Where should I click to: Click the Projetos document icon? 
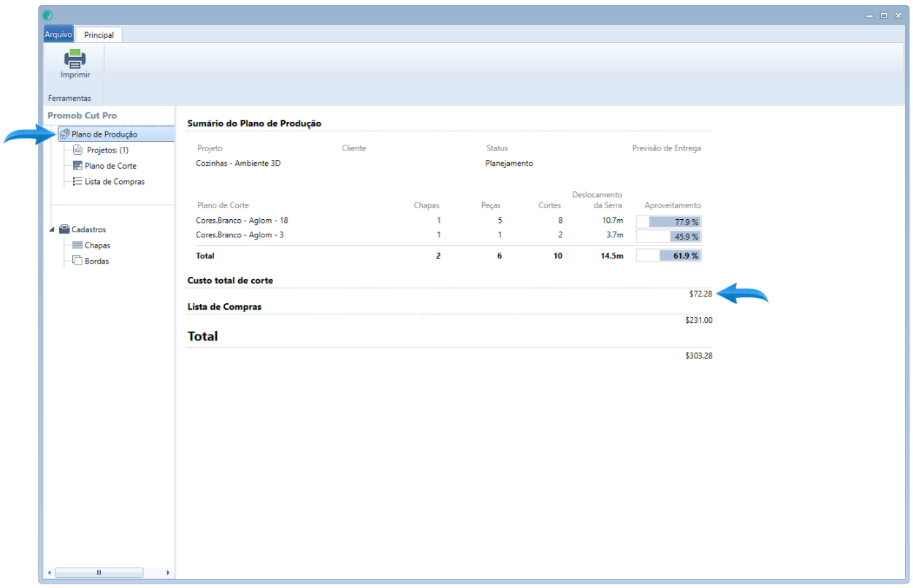77,150
